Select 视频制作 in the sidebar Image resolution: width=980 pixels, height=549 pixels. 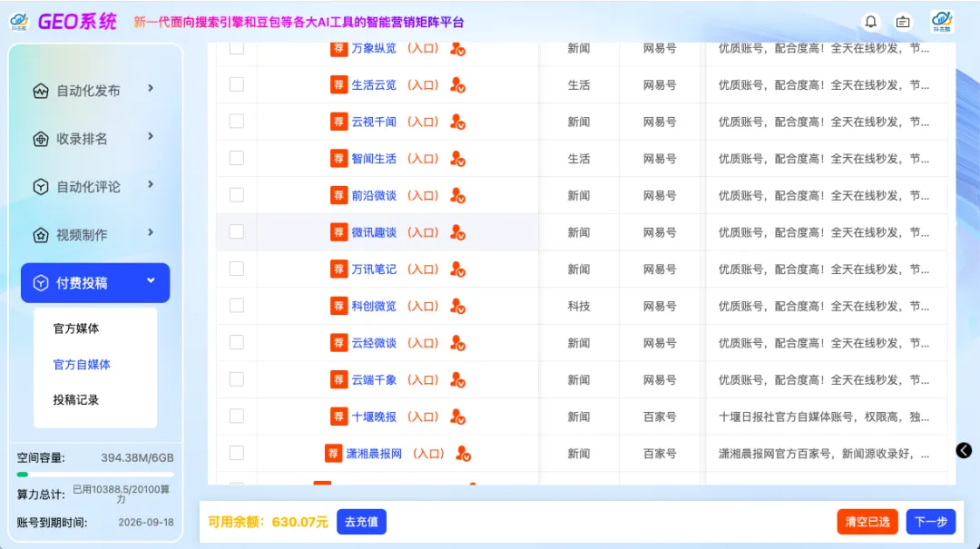(x=82, y=235)
